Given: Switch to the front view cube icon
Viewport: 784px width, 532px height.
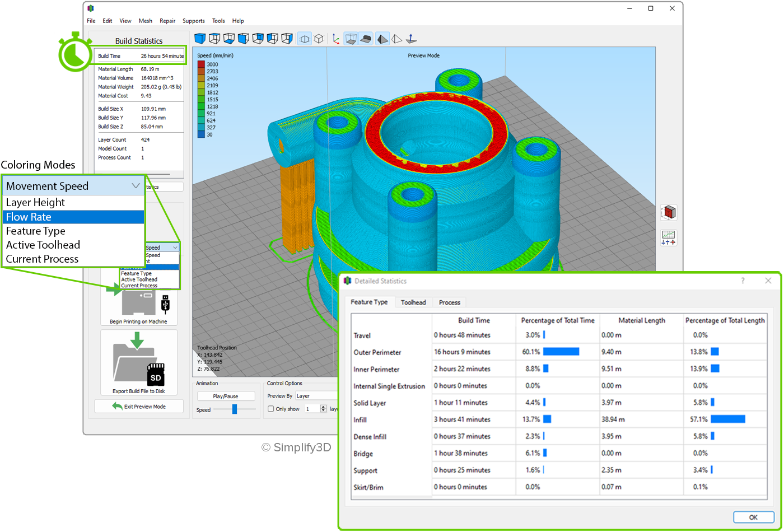Looking at the screenshot, I should (244, 39).
